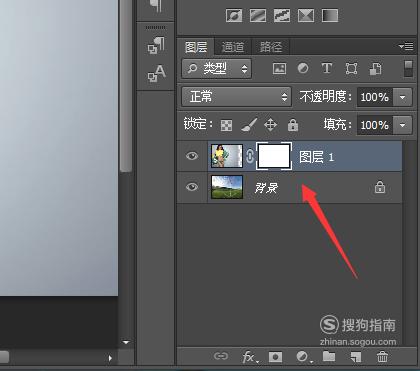
Task: Switch to the 路径 tab
Action: coord(271,47)
